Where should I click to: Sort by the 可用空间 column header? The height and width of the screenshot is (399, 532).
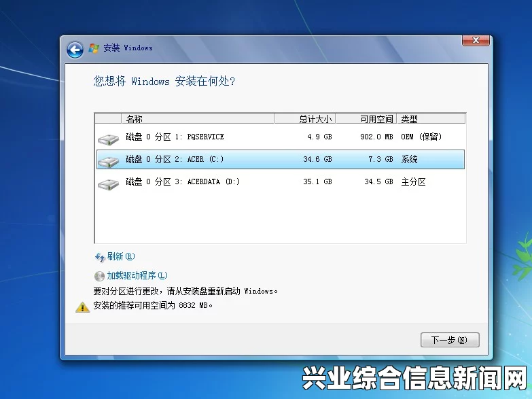click(x=366, y=119)
